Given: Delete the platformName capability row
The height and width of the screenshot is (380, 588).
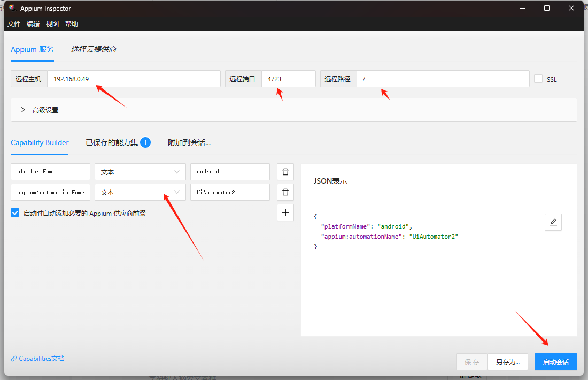Looking at the screenshot, I should pos(285,172).
